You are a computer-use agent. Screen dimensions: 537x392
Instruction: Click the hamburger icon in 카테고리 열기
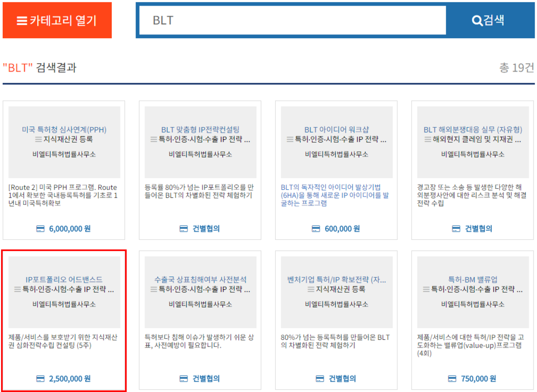(x=22, y=21)
